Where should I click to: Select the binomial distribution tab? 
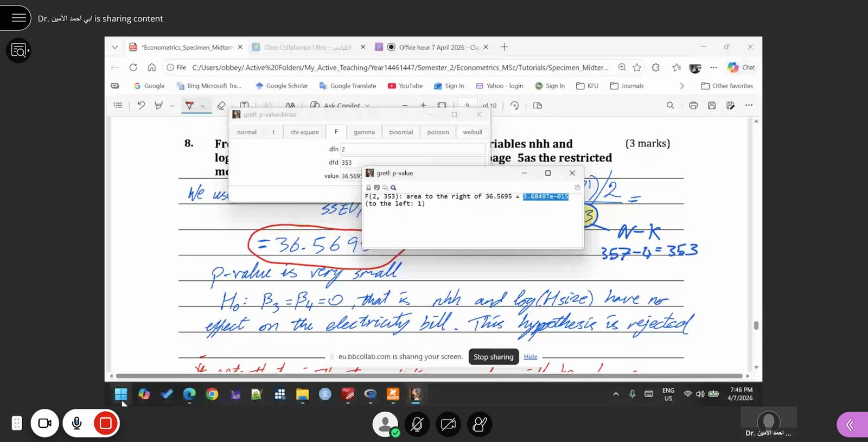[x=401, y=132]
